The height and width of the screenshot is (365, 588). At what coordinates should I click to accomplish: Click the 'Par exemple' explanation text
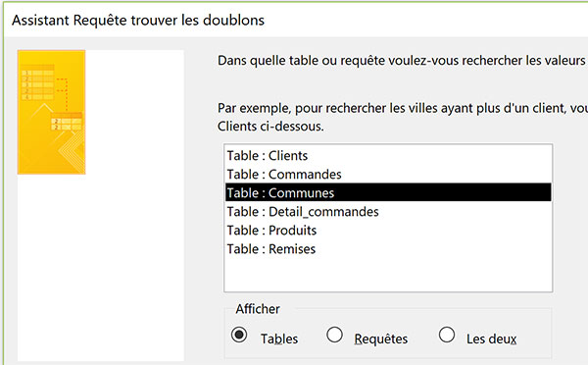coord(402,117)
